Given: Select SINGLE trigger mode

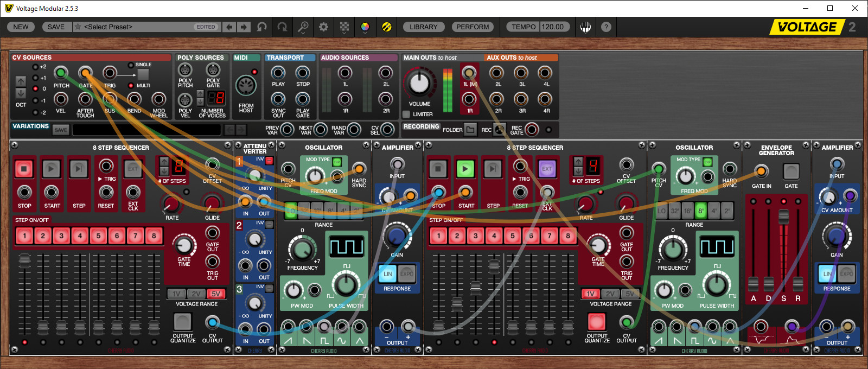Looking at the screenshot, I should click(131, 65).
